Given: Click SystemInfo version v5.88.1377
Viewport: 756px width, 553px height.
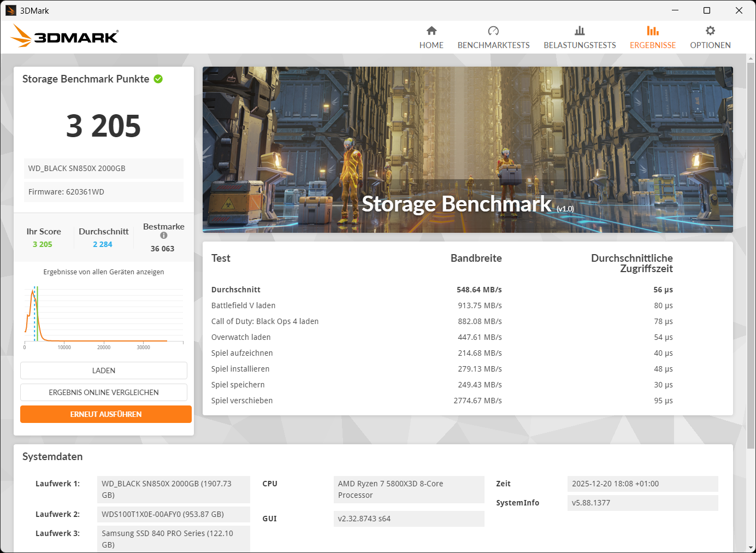Looking at the screenshot, I should [x=642, y=503].
